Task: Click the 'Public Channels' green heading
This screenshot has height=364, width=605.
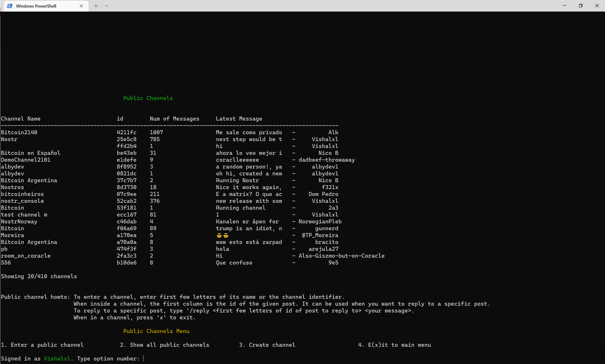Action: tap(148, 98)
